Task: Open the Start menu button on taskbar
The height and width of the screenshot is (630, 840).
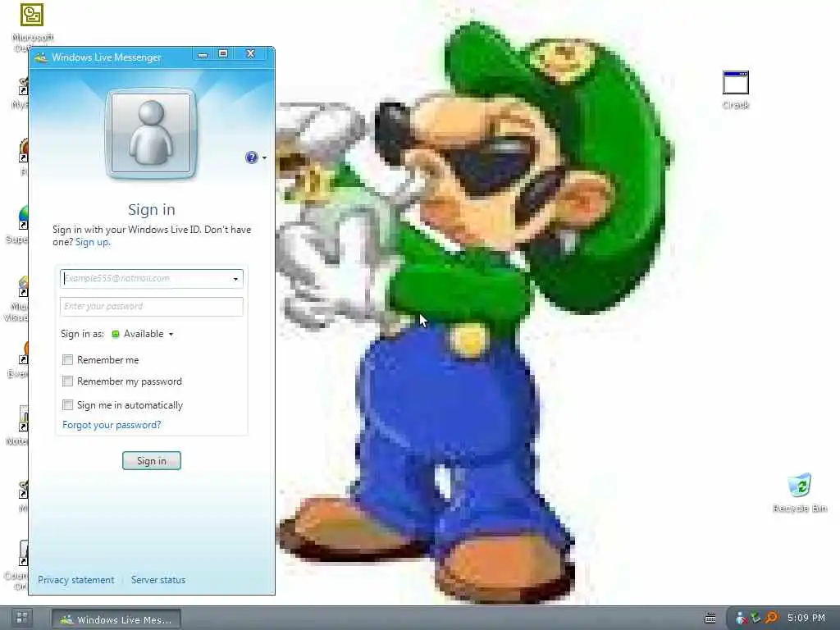Action: (x=22, y=618)
